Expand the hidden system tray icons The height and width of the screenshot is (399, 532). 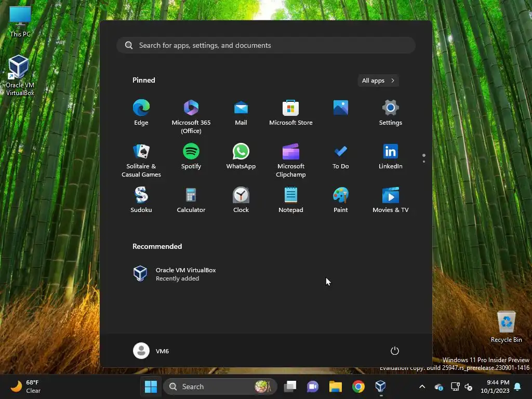(422, 387)
